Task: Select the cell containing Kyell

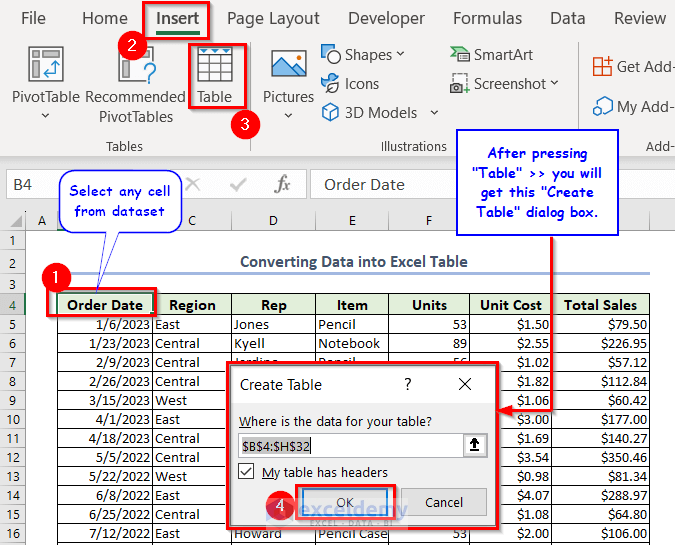Action: click(273, 343)
